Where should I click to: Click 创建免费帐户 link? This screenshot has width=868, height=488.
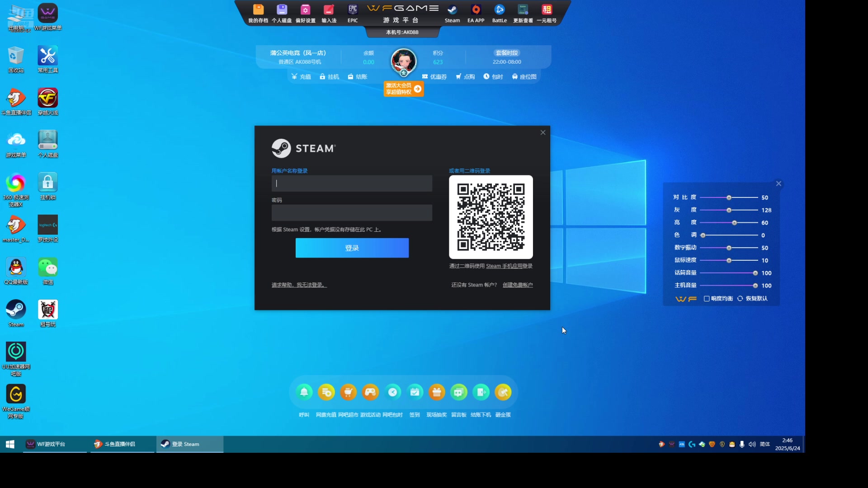(x=518, y=285)
